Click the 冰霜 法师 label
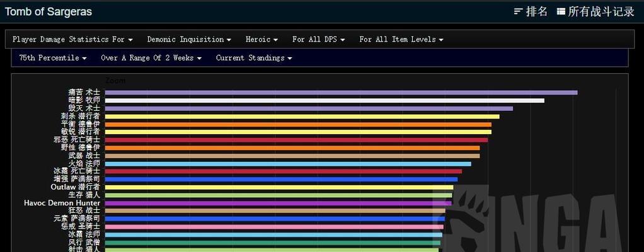 [x=84, y=234]
